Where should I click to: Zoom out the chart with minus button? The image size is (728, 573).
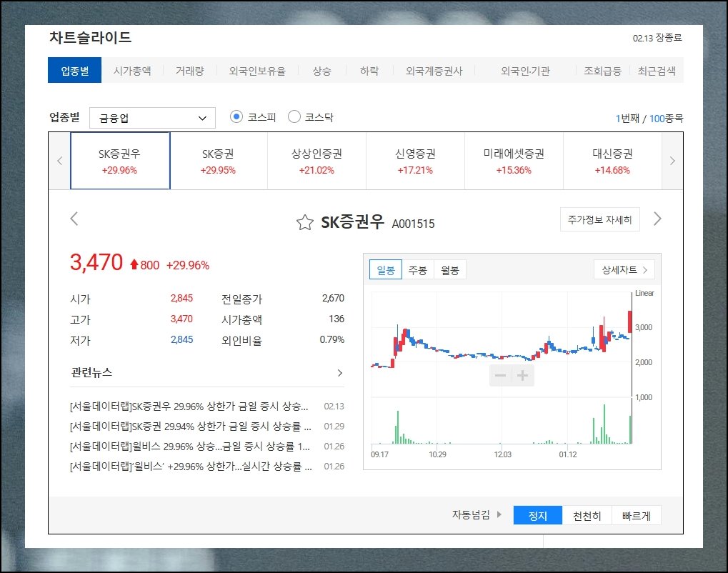[501, 375]
